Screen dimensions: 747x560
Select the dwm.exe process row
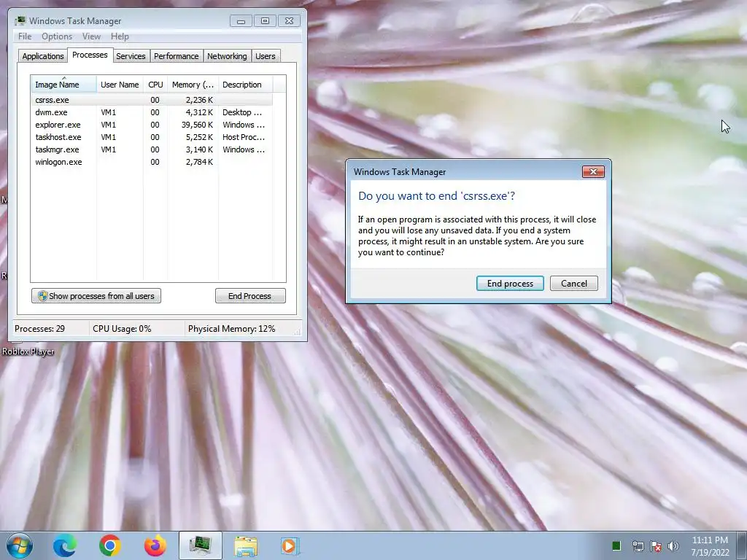pos(152,112)
